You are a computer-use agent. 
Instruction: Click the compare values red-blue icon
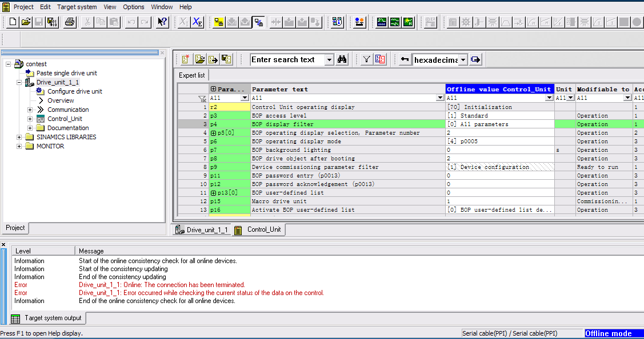pyautogui.click(x=381, y=59)
